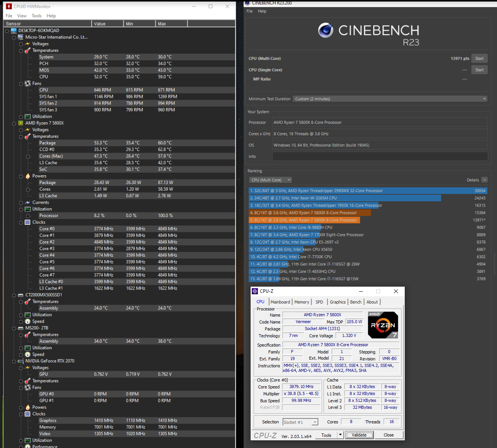Screen dimensions: 497x448
Task: Switch to the Bench tab in CPU-Z
Action: pos(356,302)
